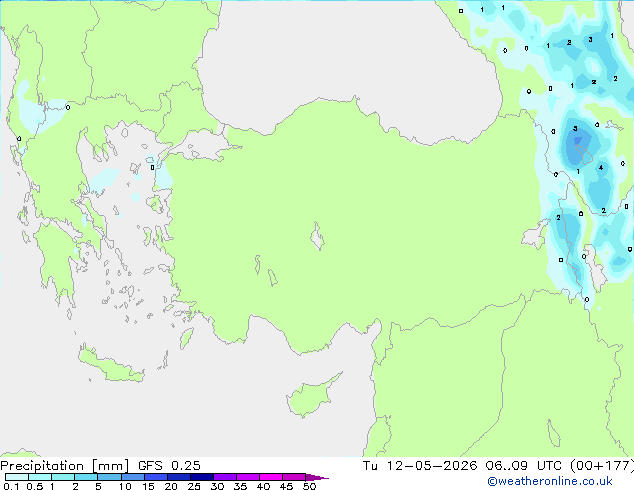634x490 pixels.
Task: Click the island of Crete on map
Action: (110, 366)
